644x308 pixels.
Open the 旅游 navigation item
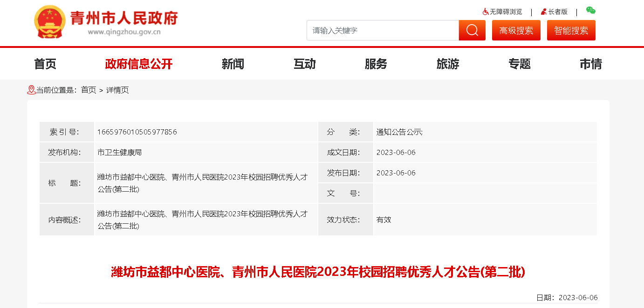[448, 64]
